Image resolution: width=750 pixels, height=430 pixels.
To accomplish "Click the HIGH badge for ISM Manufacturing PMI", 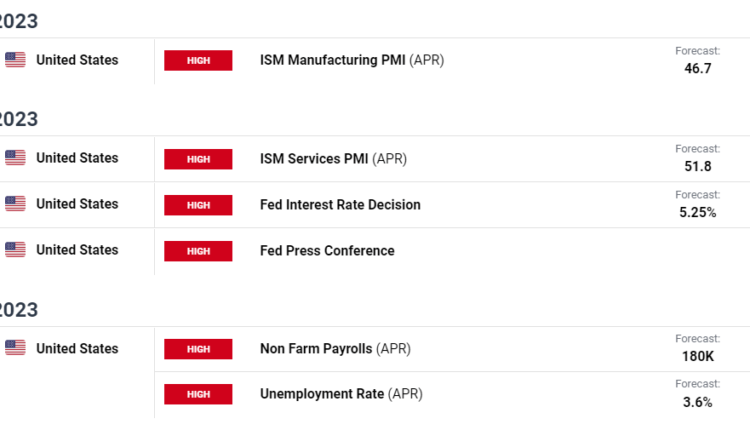I will point(198,60).
